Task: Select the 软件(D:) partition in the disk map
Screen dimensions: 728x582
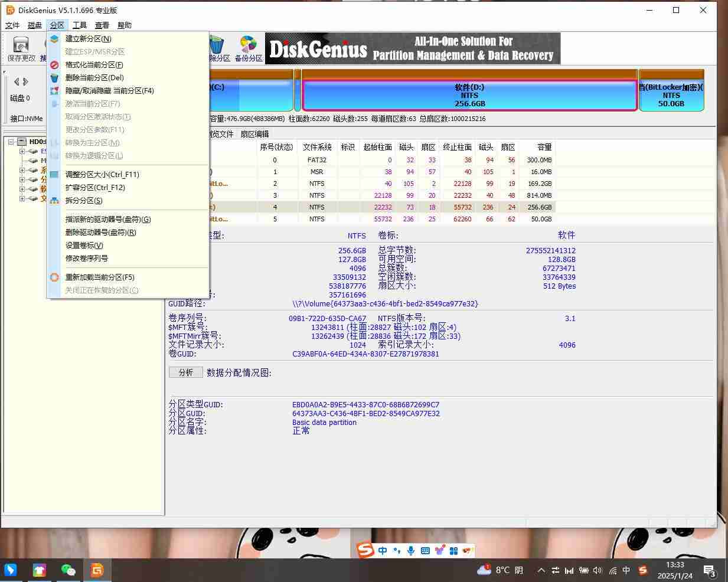Action: (x=469, y=94)
